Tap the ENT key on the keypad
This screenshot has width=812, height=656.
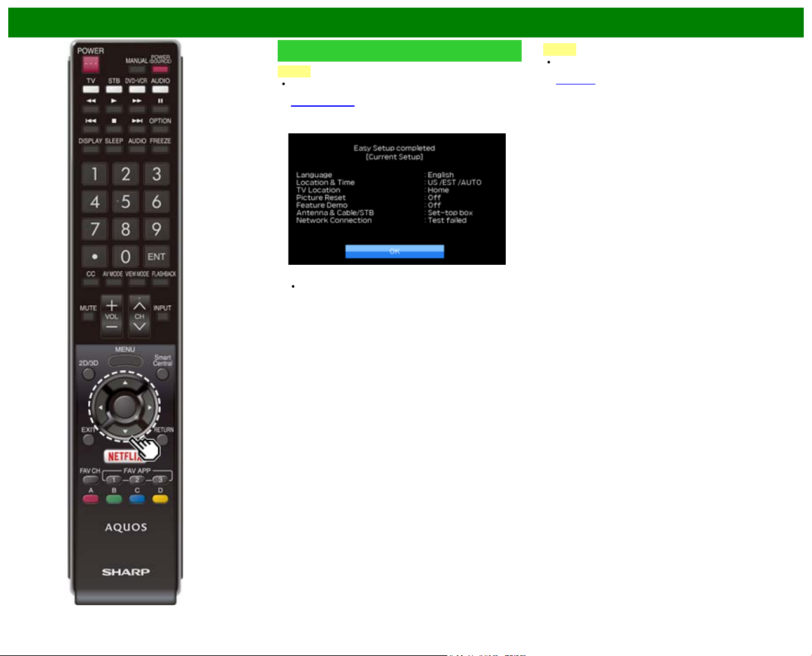pos(156,257)
